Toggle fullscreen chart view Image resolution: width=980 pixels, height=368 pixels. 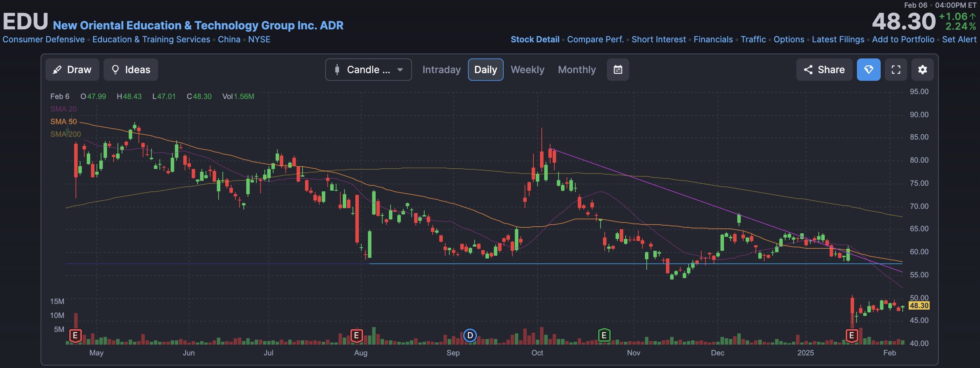896,70
